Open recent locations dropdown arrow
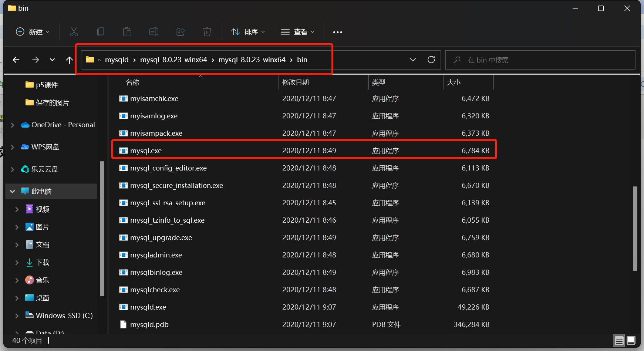644x351 pixels. [x=52, y=60]
